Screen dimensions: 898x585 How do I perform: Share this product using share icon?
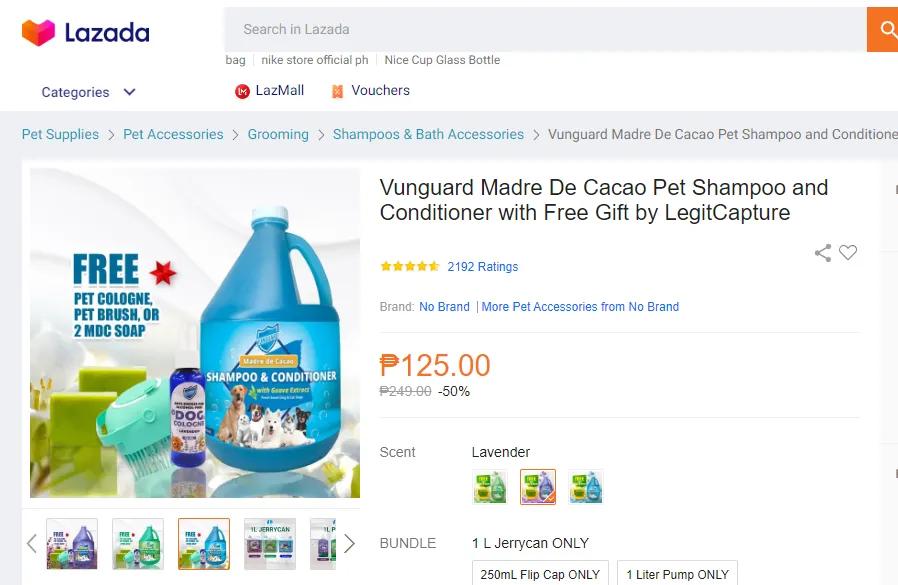823,253
